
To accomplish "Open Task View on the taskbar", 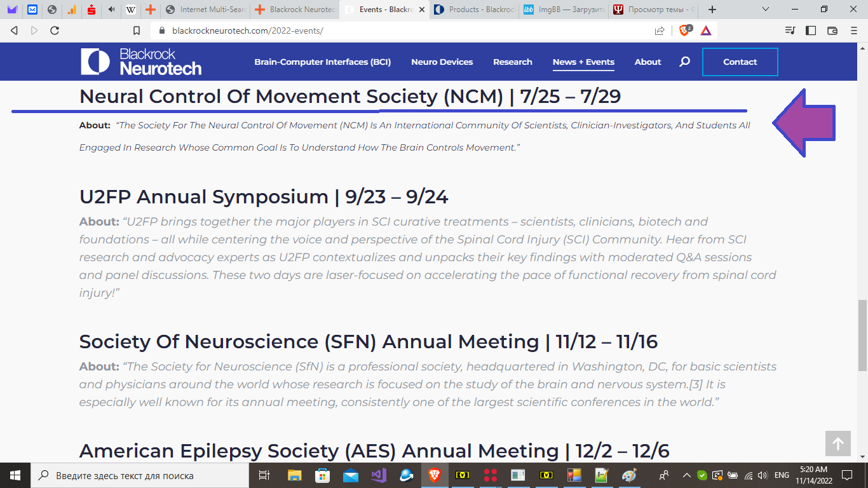I will point(264,475).
